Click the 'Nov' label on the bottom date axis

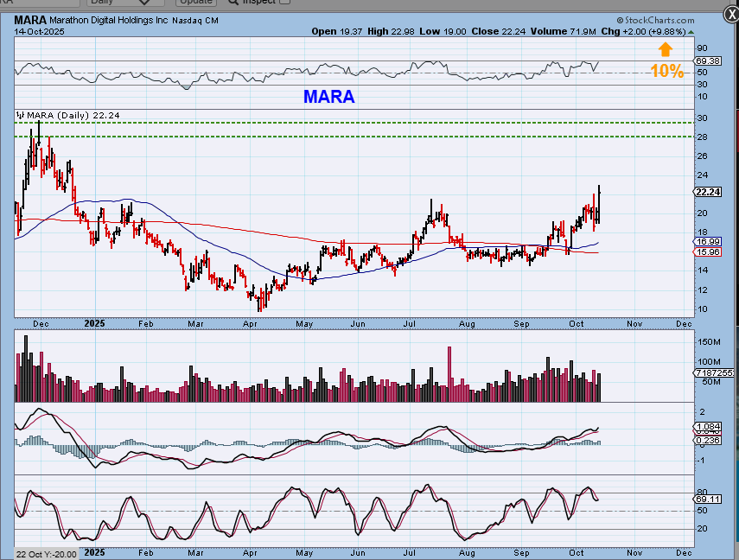tap(634, 552)
